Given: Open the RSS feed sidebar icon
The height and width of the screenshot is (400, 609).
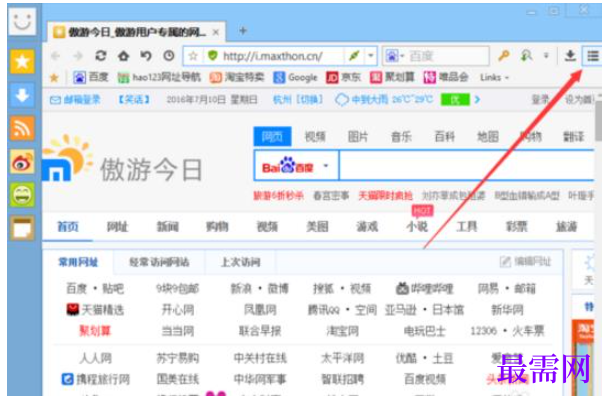Looking at the screenshot, I should [x=22, y=128].
